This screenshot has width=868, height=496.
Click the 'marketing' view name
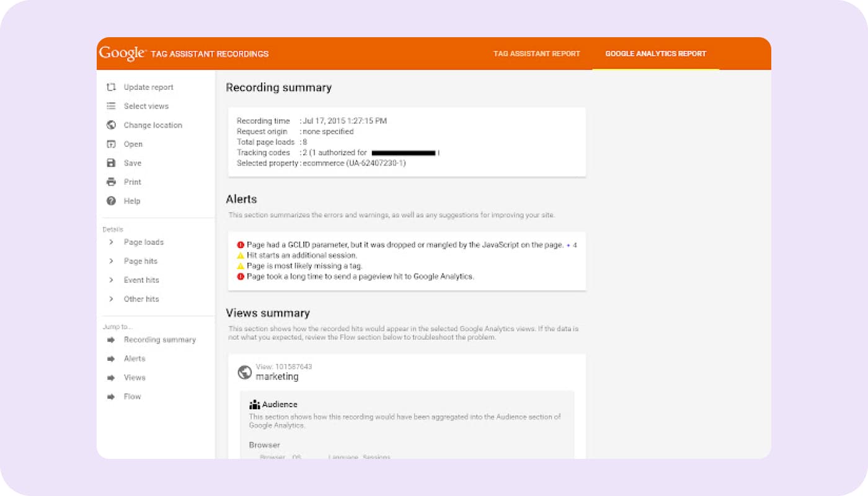(277, 376)
